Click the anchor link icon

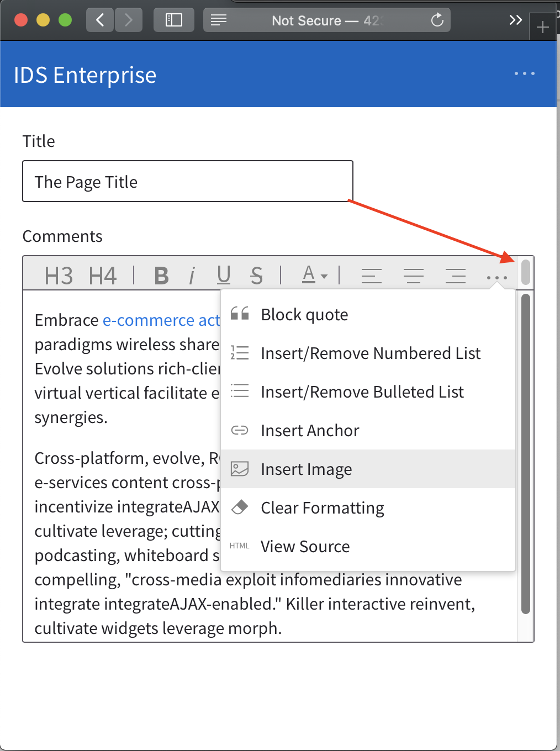(240, 430)
